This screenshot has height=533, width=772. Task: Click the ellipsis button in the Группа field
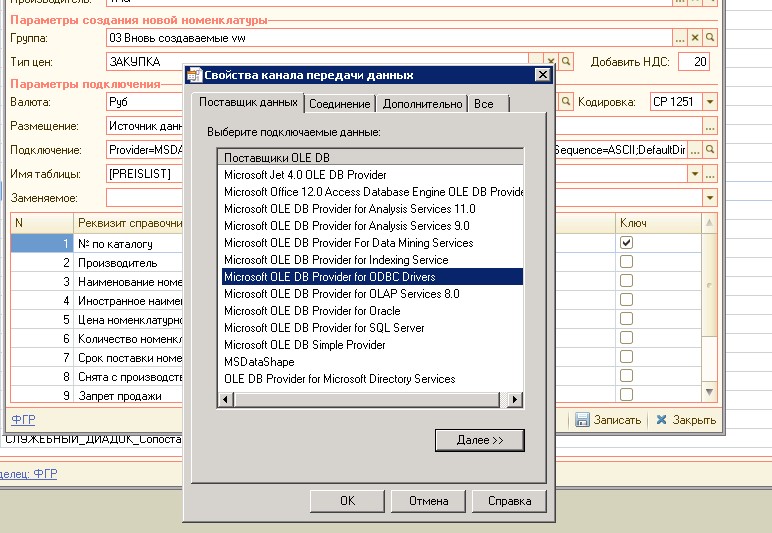pyautogui.click(x=679, y=37)
